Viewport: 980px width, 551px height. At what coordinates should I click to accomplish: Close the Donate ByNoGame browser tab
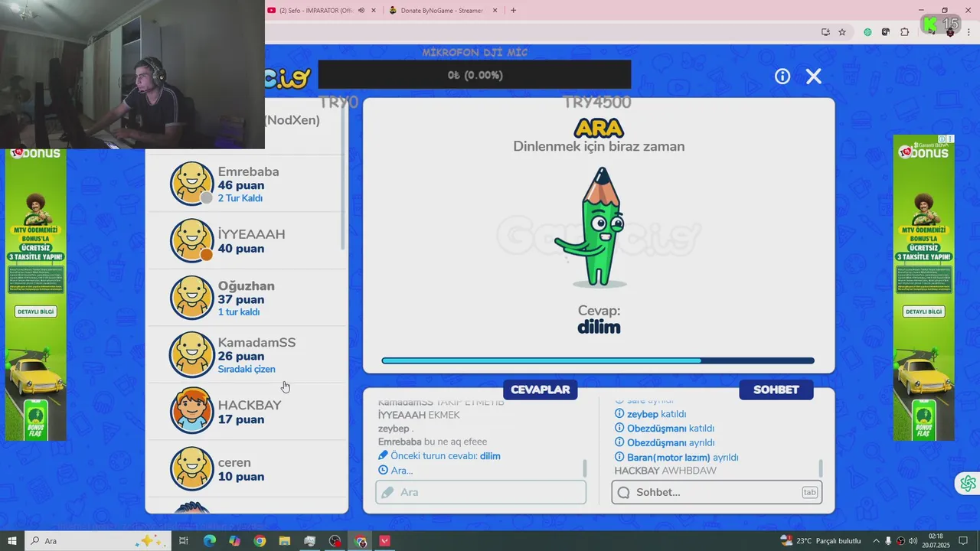click(495, 11)
